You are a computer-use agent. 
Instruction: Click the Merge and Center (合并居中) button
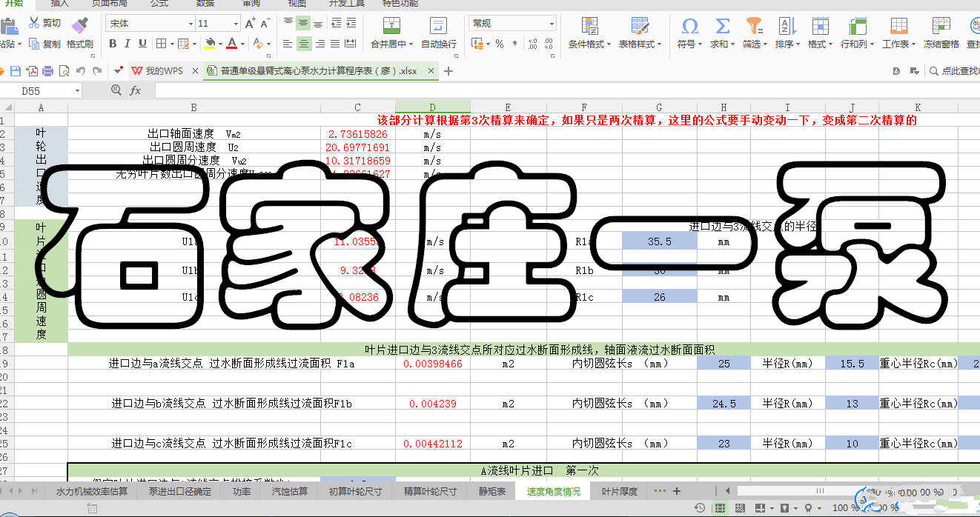click(391, 27)
